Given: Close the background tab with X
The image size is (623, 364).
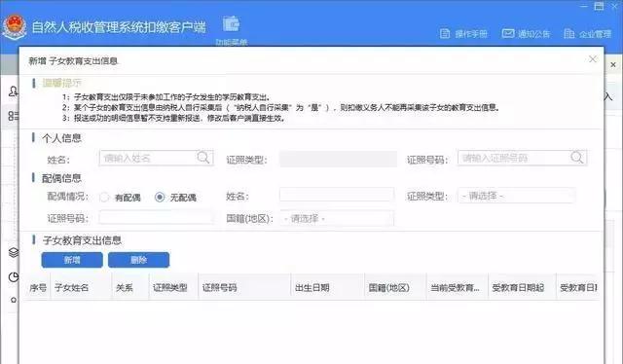Looking at the screenshot, I should pos(613,64).
